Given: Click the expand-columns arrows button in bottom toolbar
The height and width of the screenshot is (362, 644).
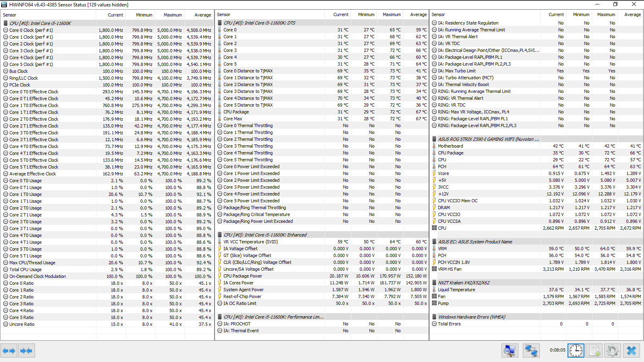Looking at the screenshot, I should pos(9,351).
